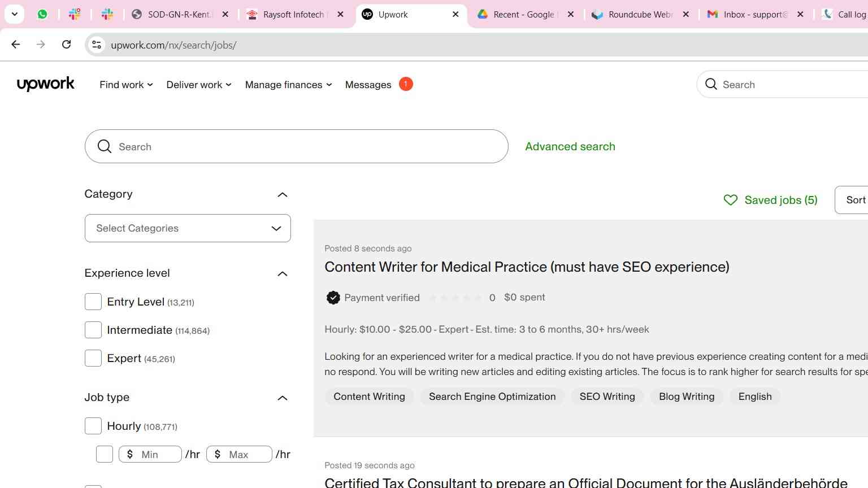The height and width of the screenshot is (488, 868).
Task: Close the SOD-GN-R-Kent tab
Action: point(225,15)
